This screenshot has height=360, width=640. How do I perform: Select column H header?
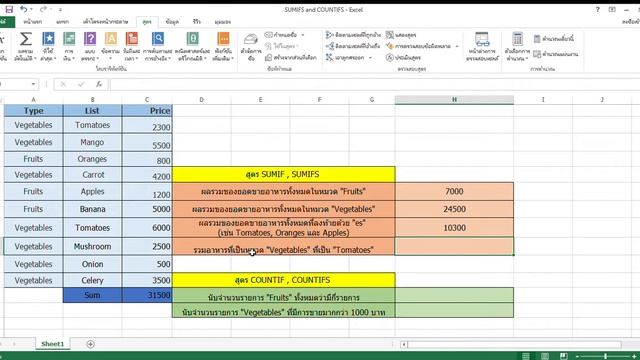pyautogui.click(x=454, y=100)
